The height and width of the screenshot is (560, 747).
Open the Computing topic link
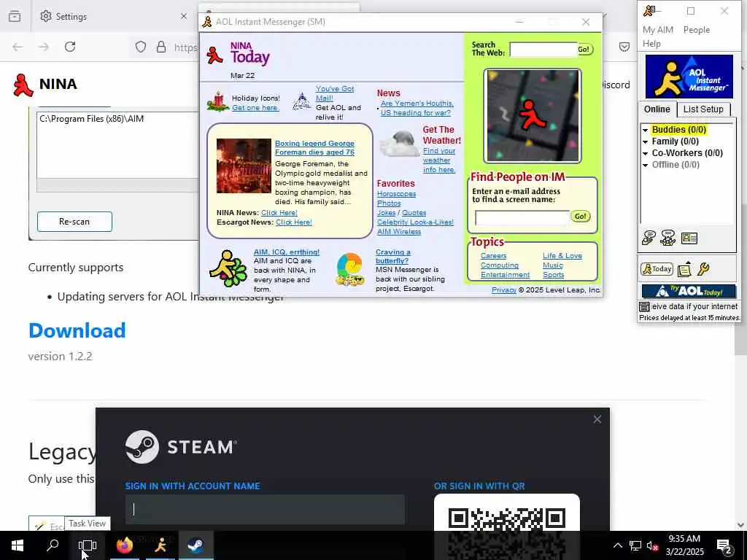[x=499, y=265]
